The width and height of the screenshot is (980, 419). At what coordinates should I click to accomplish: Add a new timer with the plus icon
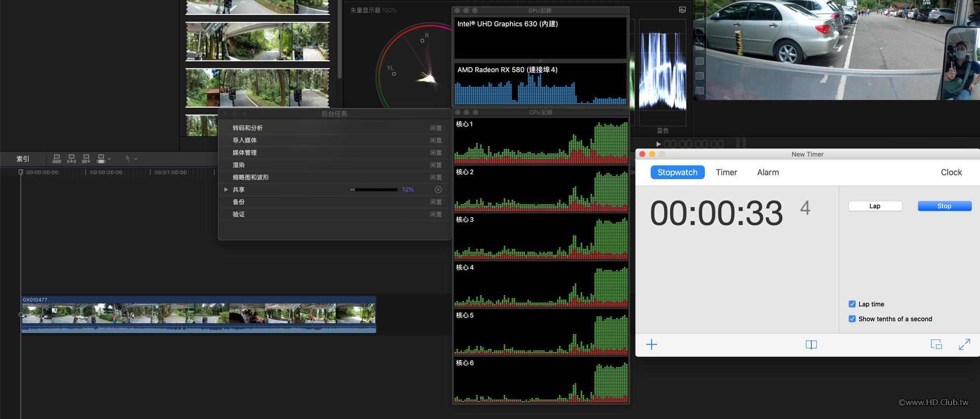click(651, 344)
